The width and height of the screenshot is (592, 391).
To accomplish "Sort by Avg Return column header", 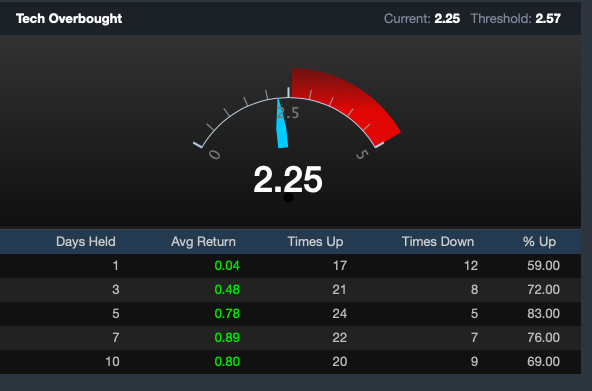I will (x=203, y=242).
